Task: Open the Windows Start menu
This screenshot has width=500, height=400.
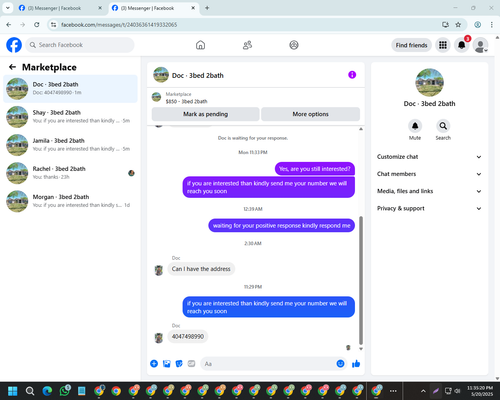Action: pyautogui.click(x=13, y=391)
